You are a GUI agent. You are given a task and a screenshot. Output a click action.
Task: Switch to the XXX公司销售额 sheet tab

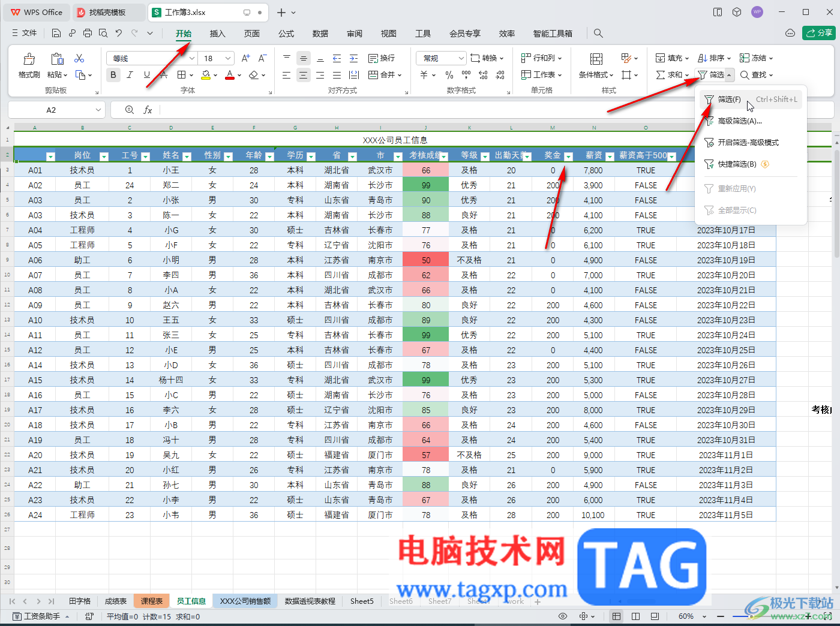pos(245,601)
